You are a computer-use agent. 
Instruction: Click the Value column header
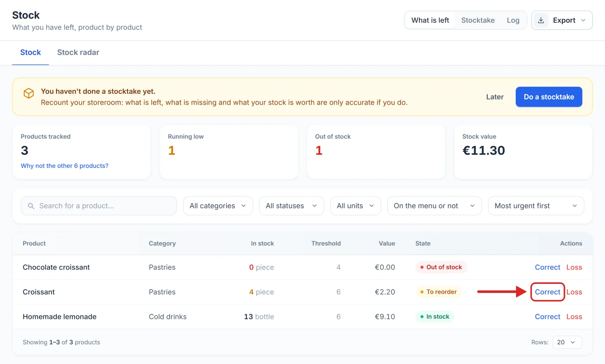tap(387, 243)
